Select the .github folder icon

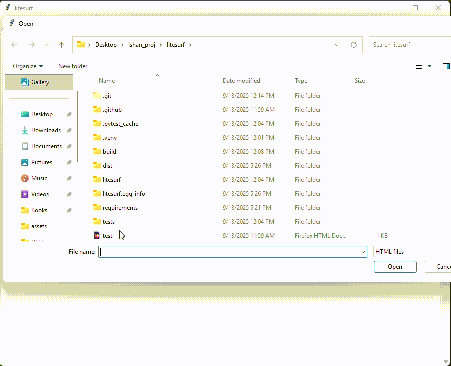click(97, 109)
